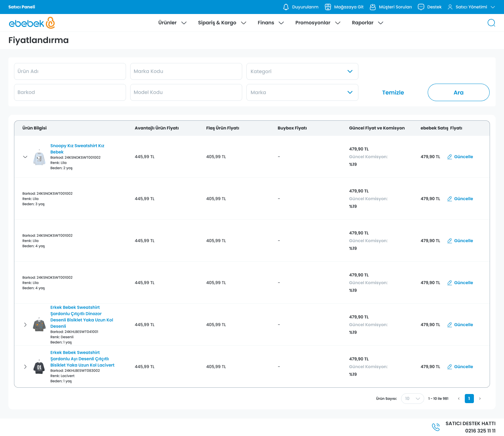Click Güncelle for Ayı Desenli Lacivert sweatshirt
This screenshot has width=504, height=436.
[x=463, y=367]
